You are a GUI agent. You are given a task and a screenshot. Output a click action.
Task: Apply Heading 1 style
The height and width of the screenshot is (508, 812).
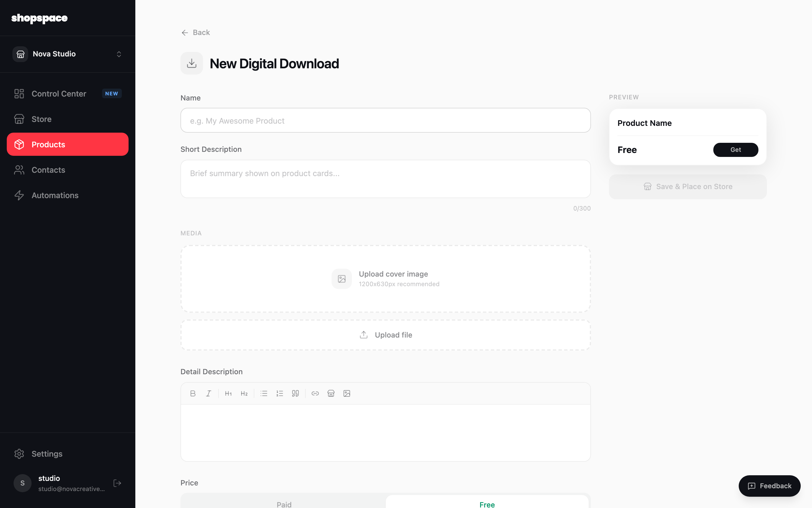[x=228, y=393]
